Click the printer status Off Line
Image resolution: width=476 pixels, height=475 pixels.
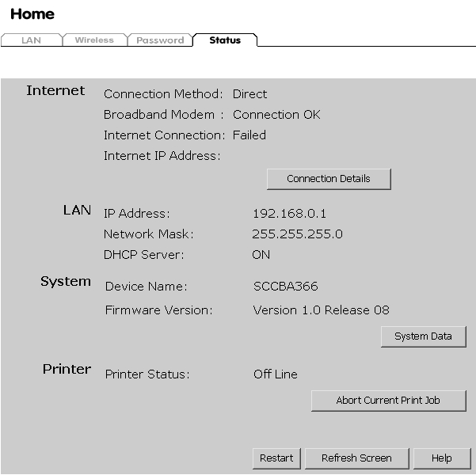tap(275, 374)
